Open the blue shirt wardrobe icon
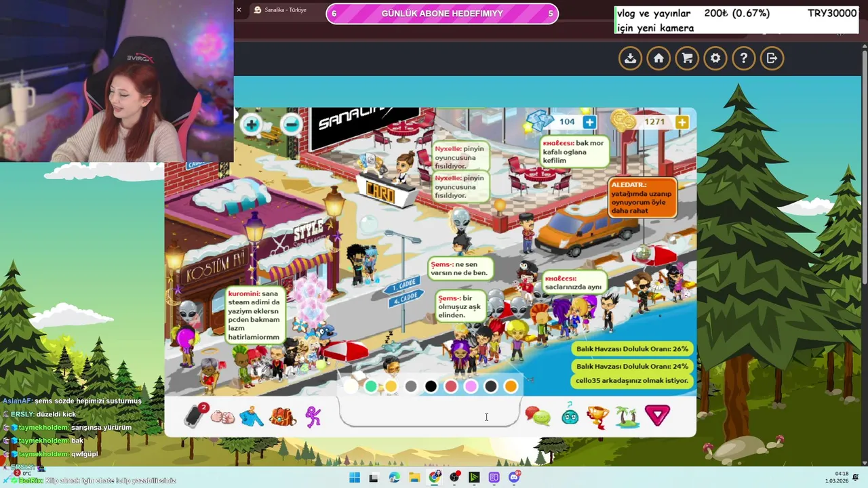This screenshot has height=488, width=868. click(x=252, y=416)
